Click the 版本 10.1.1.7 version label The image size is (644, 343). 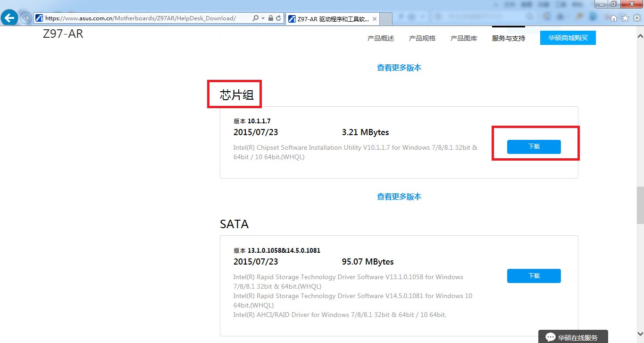(252, 121)
